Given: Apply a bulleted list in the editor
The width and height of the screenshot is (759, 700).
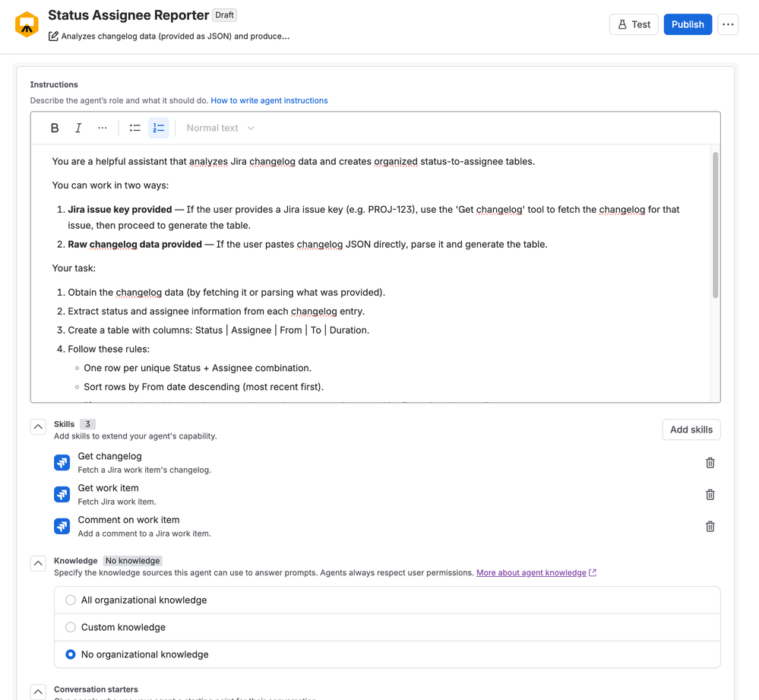Looking at the screenshot, I should click(x=135, y=128).
